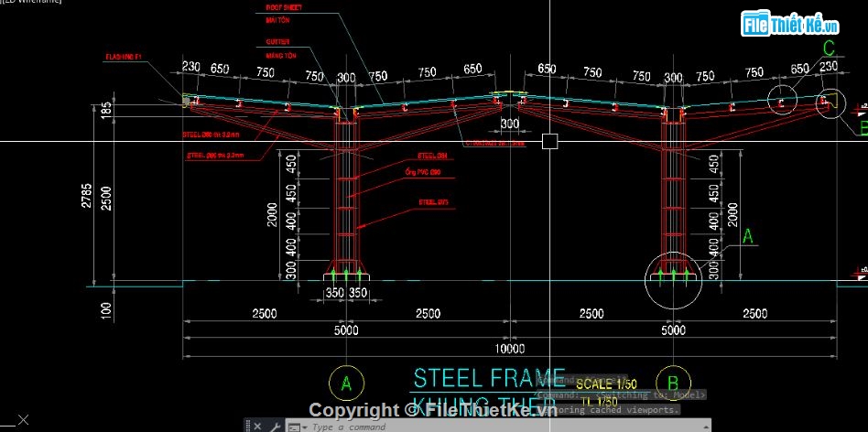Select grid bubble A below the drawing

point(346,383)
